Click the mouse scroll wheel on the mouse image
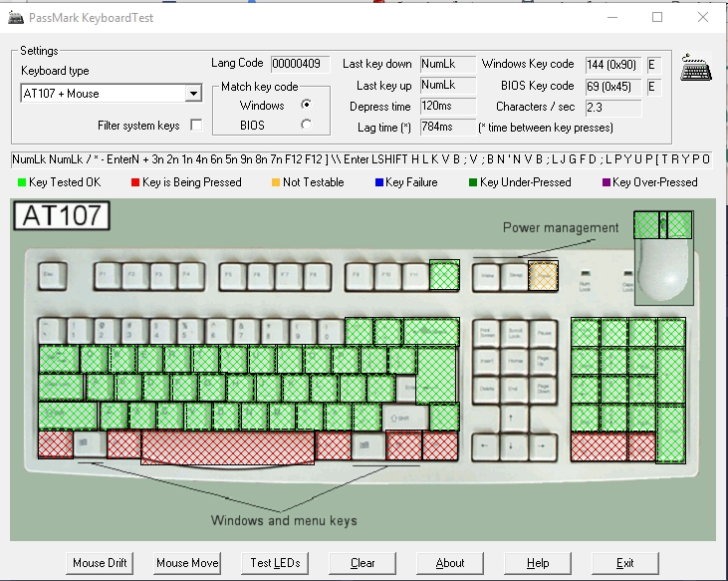This screenshot has width=728, height=581. (x=663, y=225)
